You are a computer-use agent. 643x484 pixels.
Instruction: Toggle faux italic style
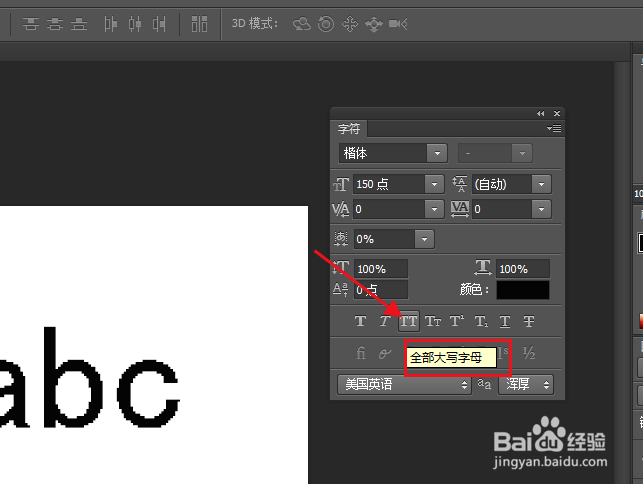point(385,321)
